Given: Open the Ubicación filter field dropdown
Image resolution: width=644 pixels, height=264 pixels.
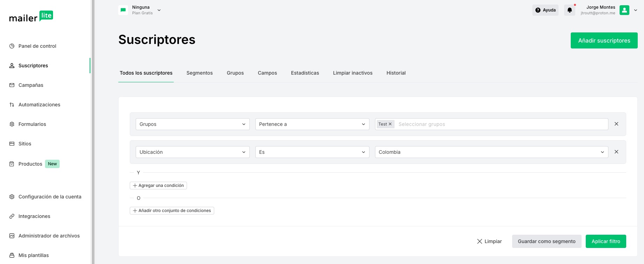Looking at the screenshot, I should (x=193, y=152).
